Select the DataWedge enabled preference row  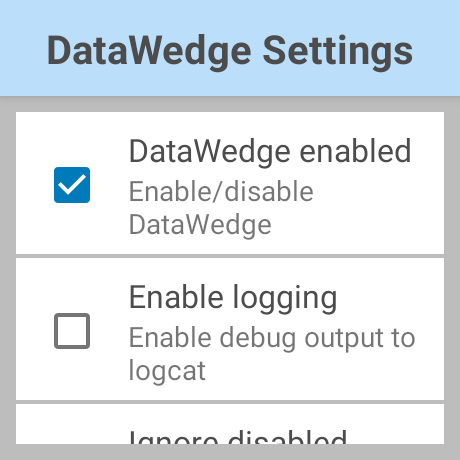coord(230,183)
